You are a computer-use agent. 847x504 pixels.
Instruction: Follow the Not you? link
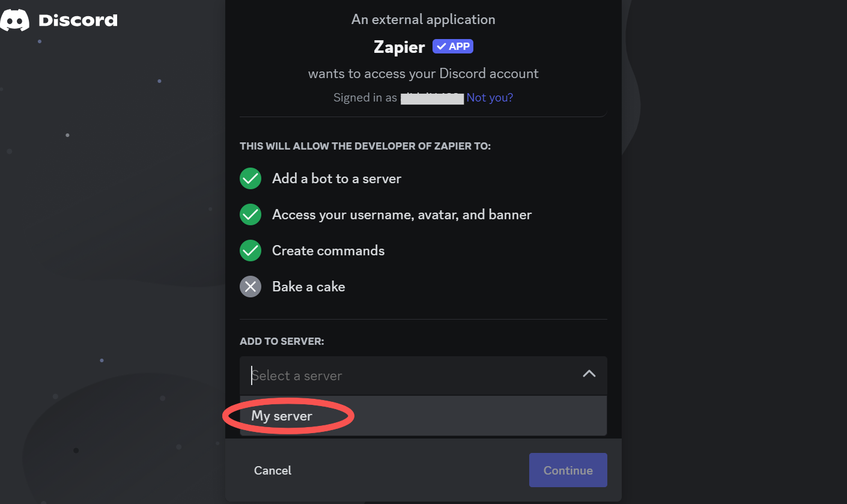pos(490,97)
